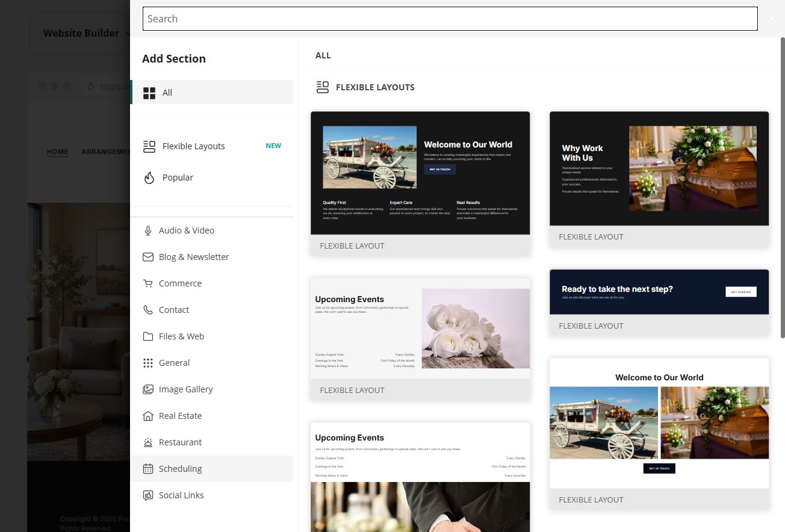Screen dimensions: 785x532
Task: Click the FLEXIBLE LAYOUTS section heading
Action: [x=375, y=87]
